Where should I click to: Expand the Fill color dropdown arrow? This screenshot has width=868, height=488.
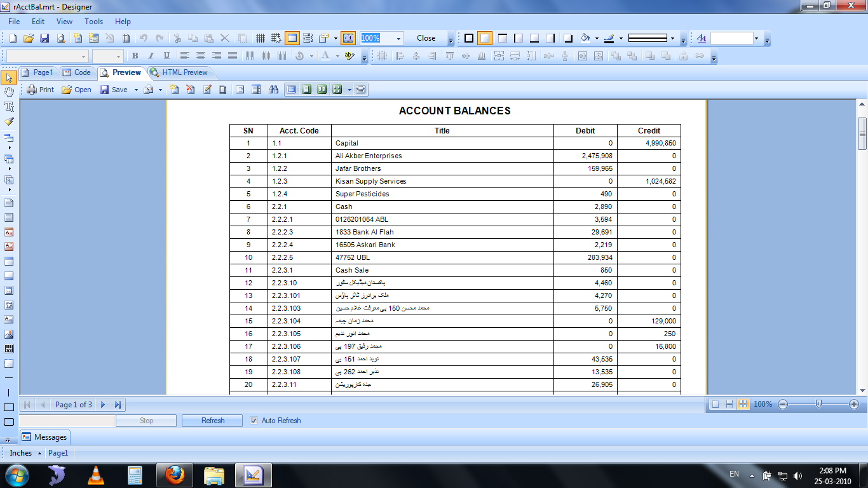click(x=597, y=38)
